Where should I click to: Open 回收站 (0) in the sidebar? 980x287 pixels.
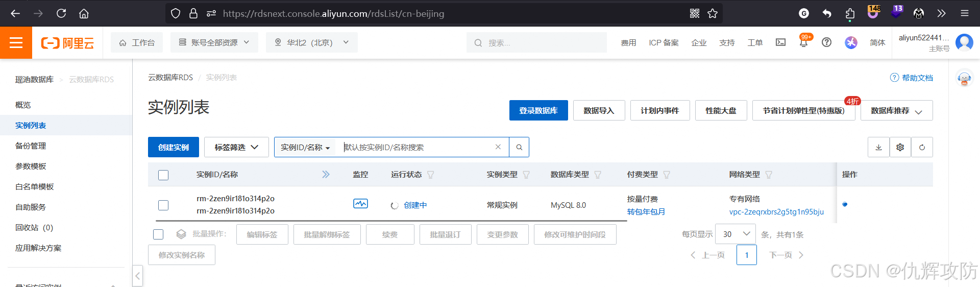(x=34, y=227)
